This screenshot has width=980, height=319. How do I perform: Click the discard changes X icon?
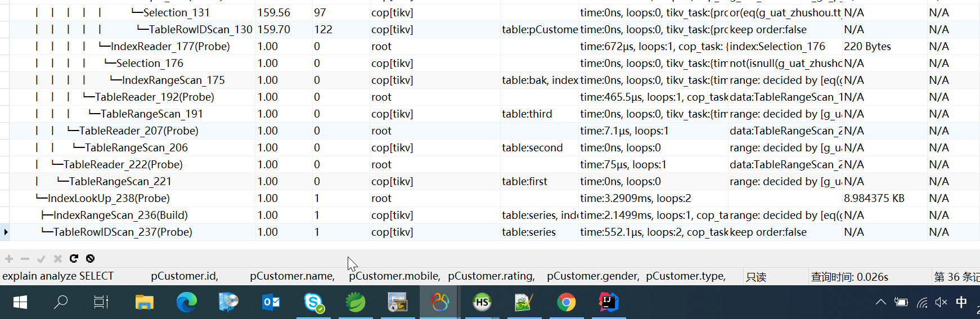(57, 259)
